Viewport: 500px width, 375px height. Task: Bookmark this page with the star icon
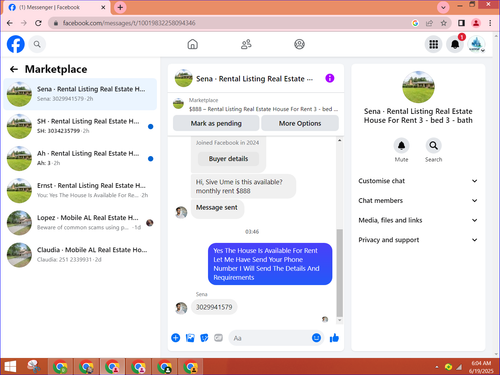click(443, 23)
